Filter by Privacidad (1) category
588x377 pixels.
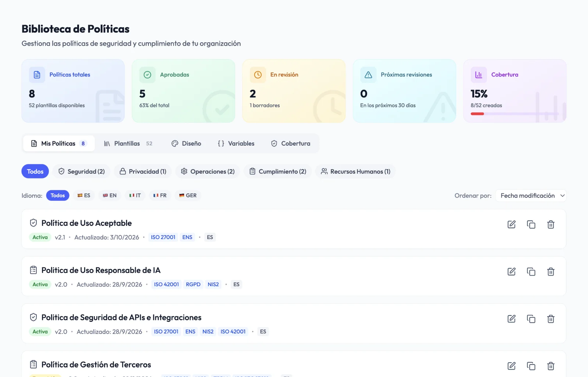click(143, 171)
